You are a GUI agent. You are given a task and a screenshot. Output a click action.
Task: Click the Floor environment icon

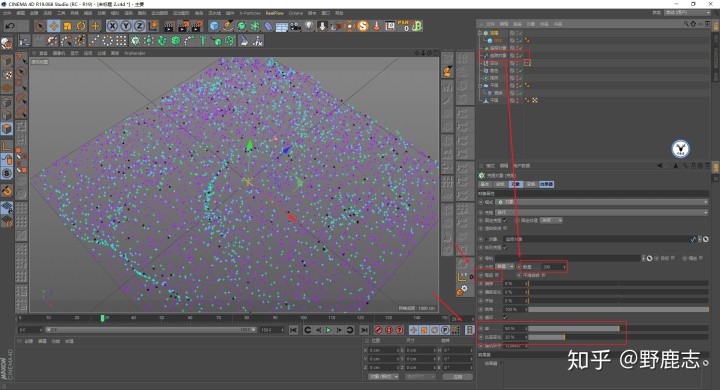[282, 26]
